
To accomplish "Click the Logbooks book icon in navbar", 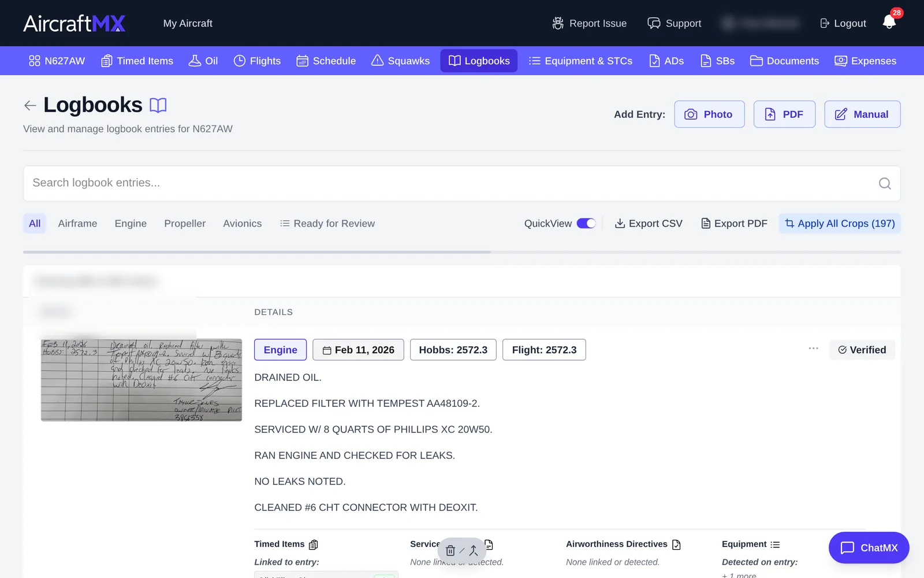I will (454, 61).
